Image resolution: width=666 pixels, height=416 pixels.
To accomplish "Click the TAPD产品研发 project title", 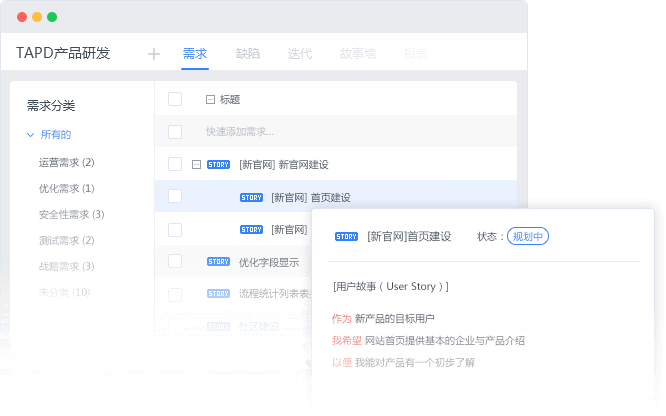I will tap(63, 53).
